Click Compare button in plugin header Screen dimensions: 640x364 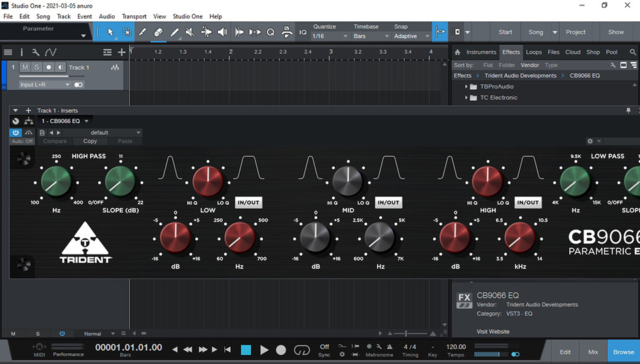55,141
